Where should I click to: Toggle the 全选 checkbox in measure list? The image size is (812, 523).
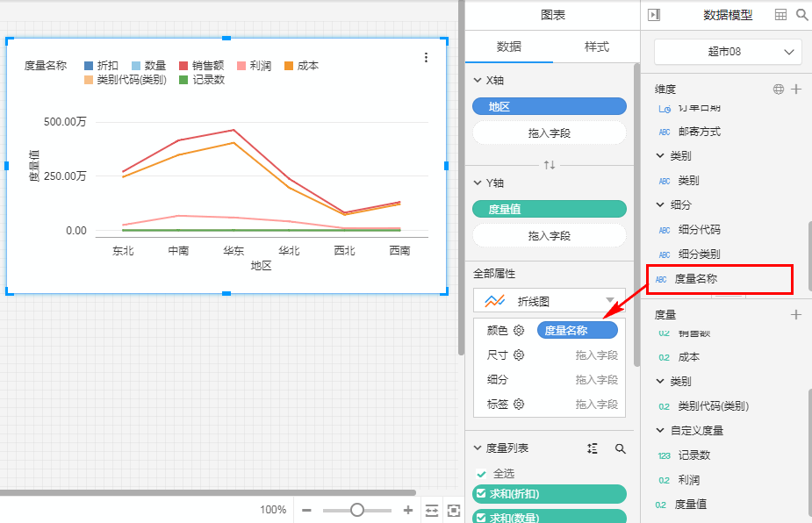pyautogui.click(x=480, y=473)
